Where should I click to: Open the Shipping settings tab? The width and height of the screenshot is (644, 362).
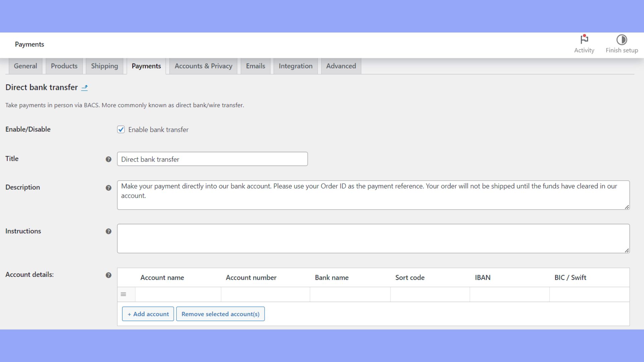104,66
